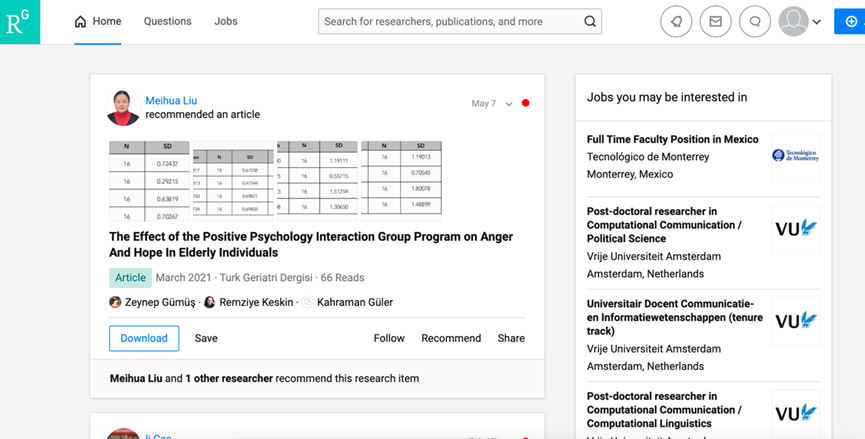Download the article

(144, 338)
